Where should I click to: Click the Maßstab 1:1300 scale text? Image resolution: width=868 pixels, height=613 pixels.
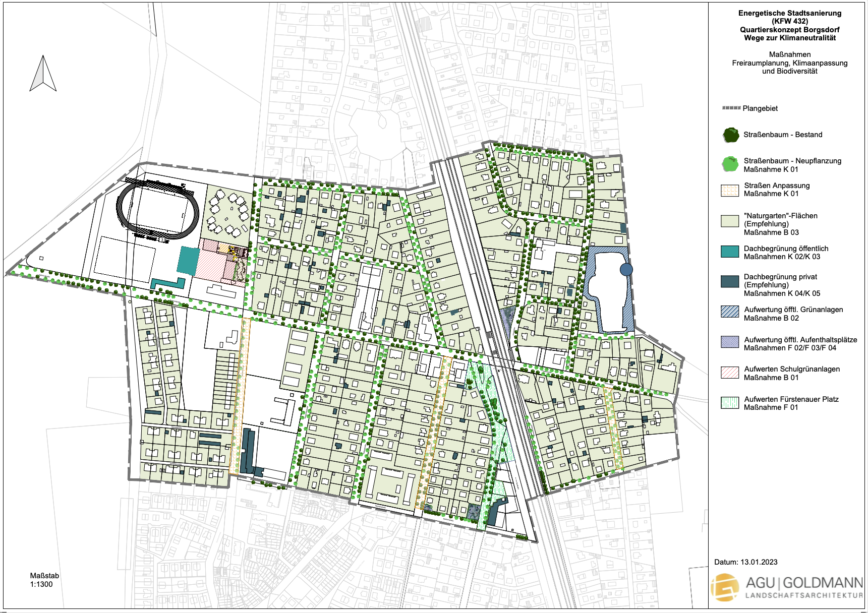tap(44, 580)
